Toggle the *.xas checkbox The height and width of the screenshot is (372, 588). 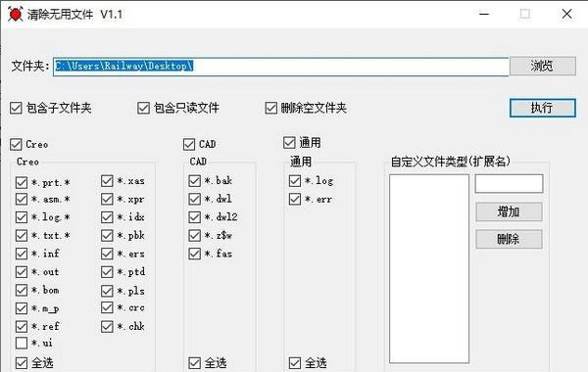click(x=107, y=181)
